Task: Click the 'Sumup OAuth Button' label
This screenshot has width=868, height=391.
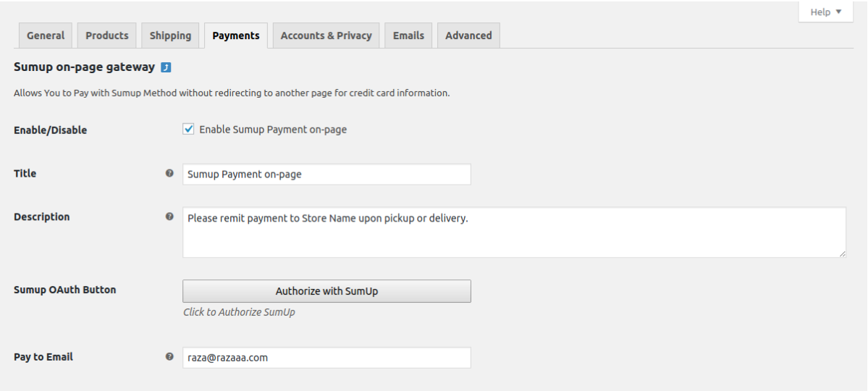Action: point(64,290)
